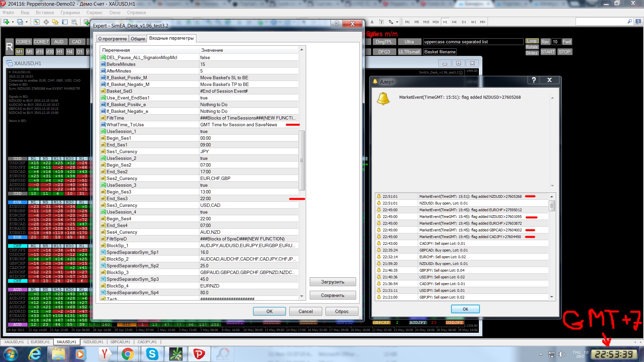Select the arrows objects tool
The height and width of the screenshot is (362, 644).
(x=391, y=22)
